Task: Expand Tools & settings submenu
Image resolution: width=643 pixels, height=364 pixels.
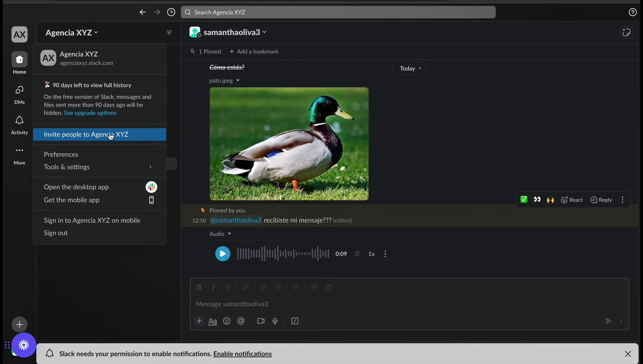Action: [x=100, y=167]
